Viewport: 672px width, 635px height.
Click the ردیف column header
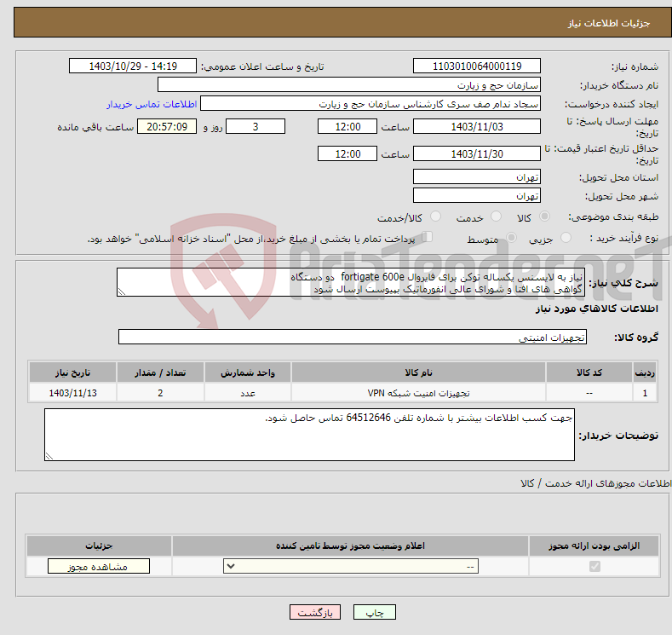click(x=645, y=372)
